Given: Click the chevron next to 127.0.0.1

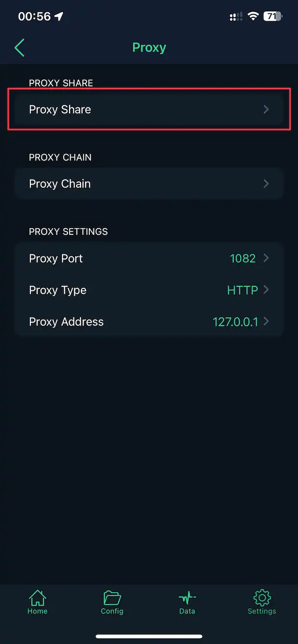Looking at the screenshot, I should pos(266,322).
